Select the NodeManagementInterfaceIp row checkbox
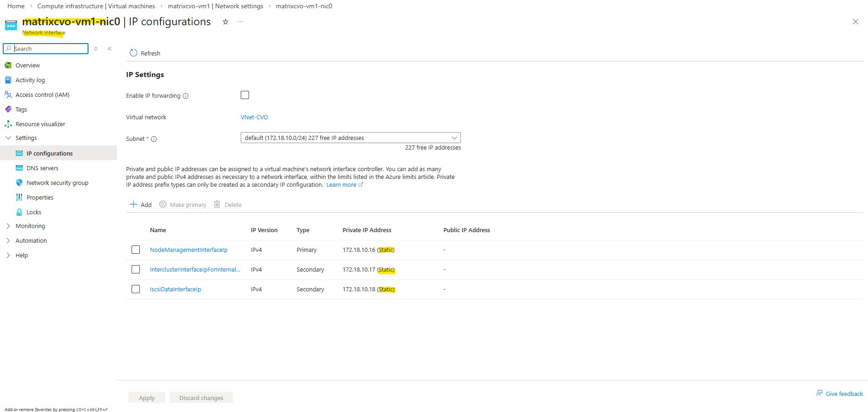The image size is (868, 412). (x=136, y=250)
